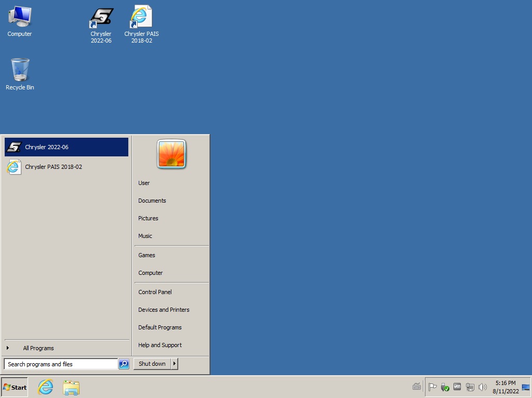Viewport: 532px width, 398px height.
Task: Click the flower user account picture
Action: 171,154
